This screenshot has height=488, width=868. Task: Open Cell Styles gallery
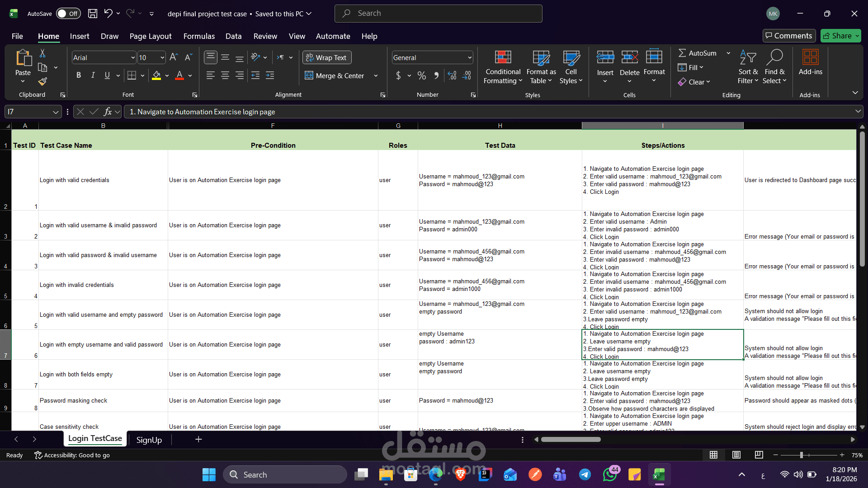[x=571, y=67]
